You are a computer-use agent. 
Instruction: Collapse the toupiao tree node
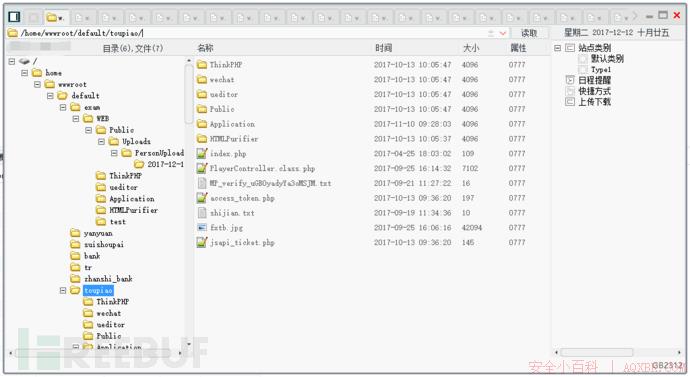click(x=63, y=290)
